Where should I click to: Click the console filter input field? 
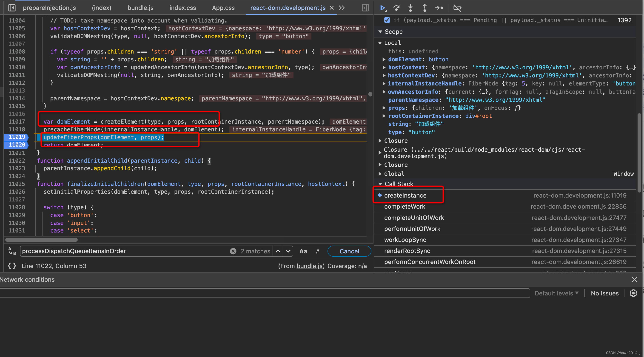(265, 293)
